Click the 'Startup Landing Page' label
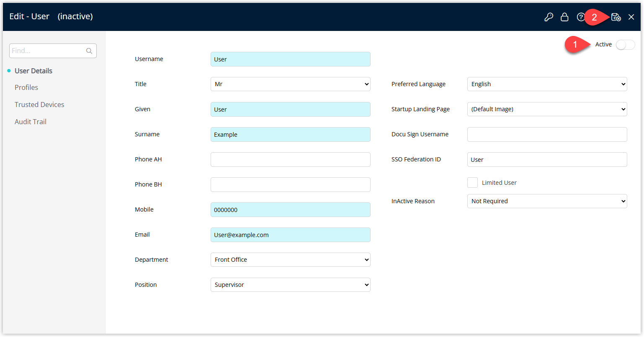This screenshot has width=644, height=337. (420, 109)
